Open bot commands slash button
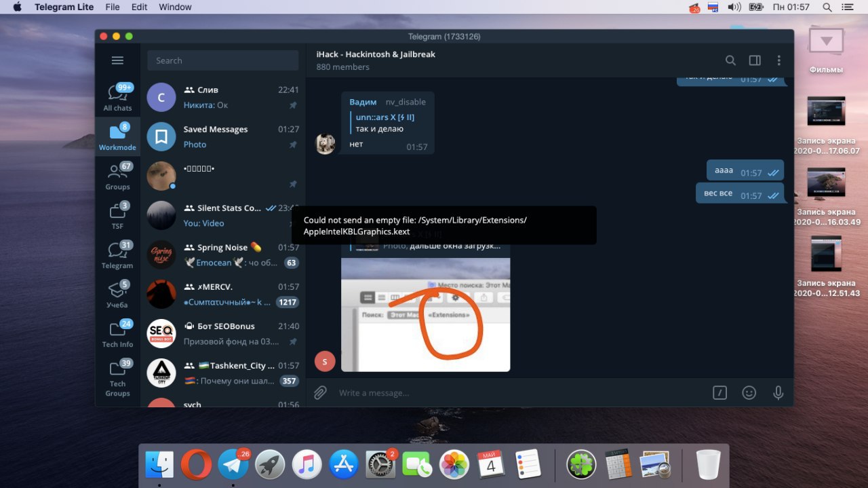This screenshot has width=868, height=488. pos(719,392)
